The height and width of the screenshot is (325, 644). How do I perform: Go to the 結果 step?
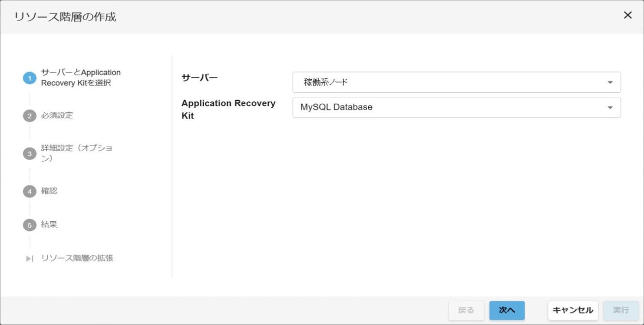(x=49, y=224)
